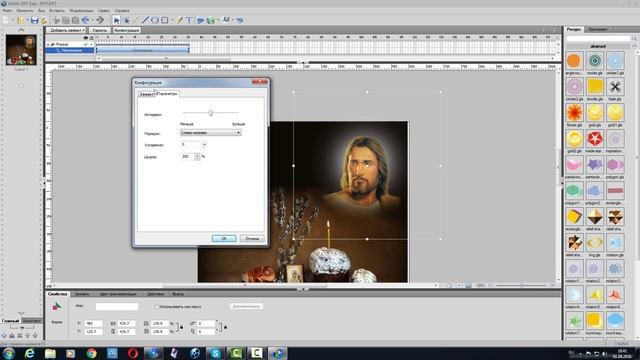Pick the orange flower.gls resource
The width and height of the screenshot is (640, 360).
(574, 113)
